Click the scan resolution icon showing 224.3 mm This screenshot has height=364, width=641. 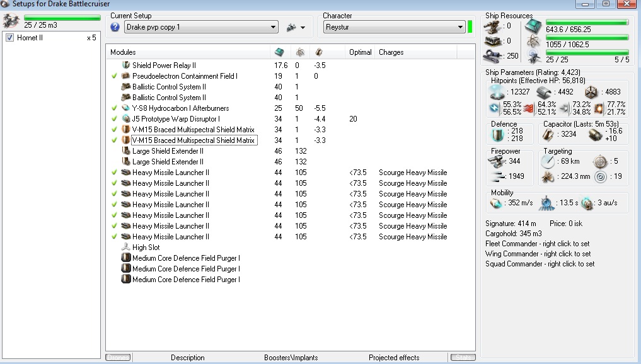coord(548,176)
